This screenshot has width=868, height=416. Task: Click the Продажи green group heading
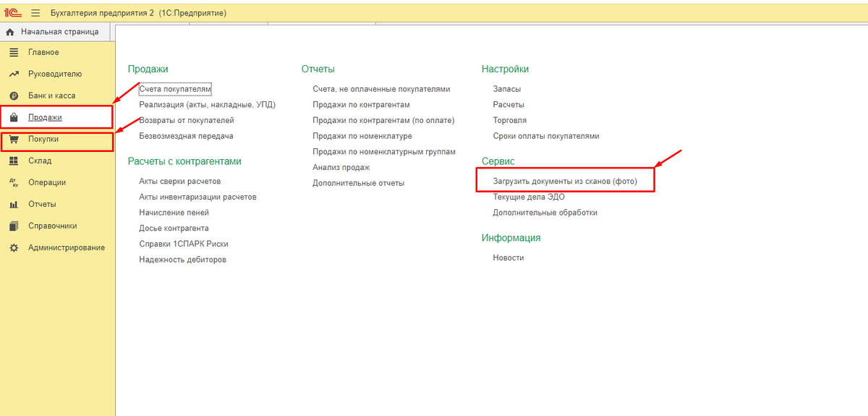click(148, 69)
